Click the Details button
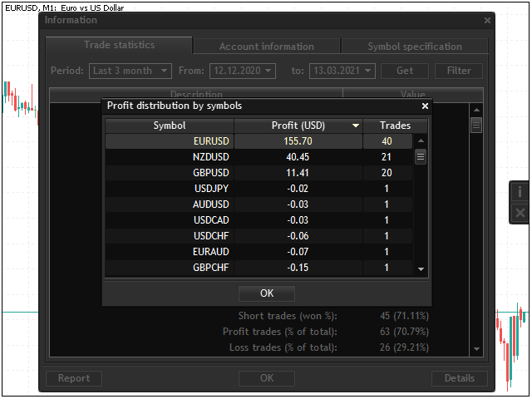 pos(460,378)
